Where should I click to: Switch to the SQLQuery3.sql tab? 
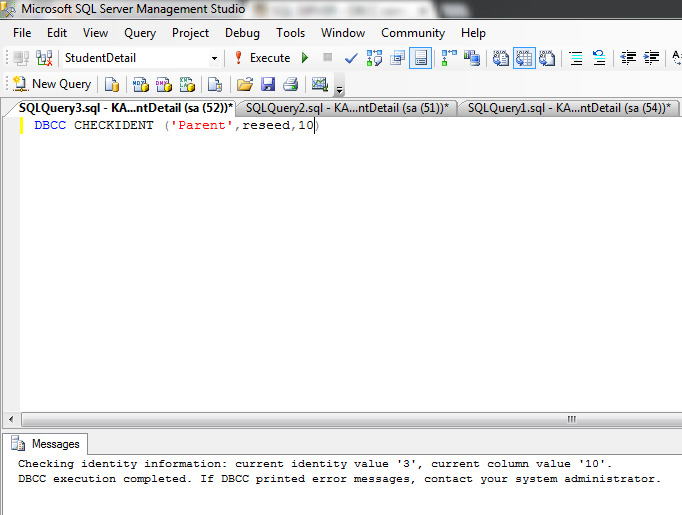click(x=126, y=108)
